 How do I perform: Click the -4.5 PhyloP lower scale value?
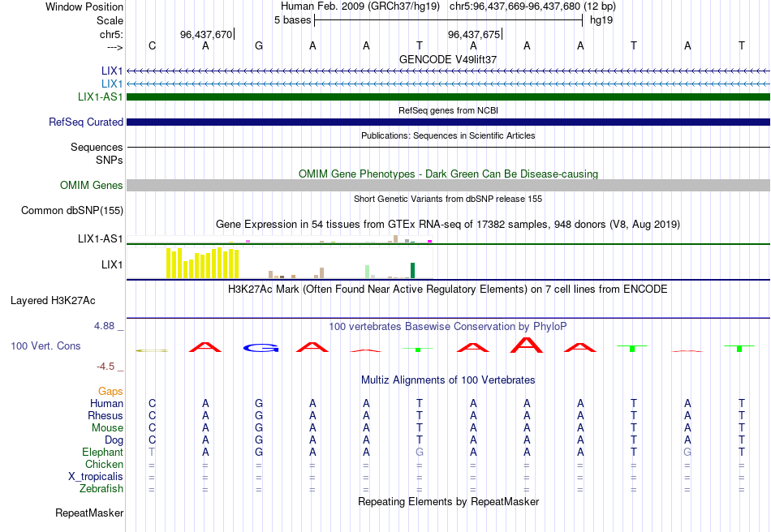106,367
